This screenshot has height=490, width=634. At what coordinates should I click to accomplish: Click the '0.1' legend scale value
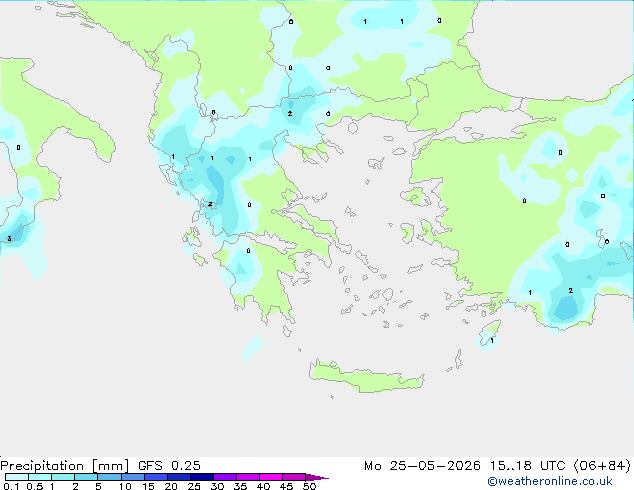(11, 486)
